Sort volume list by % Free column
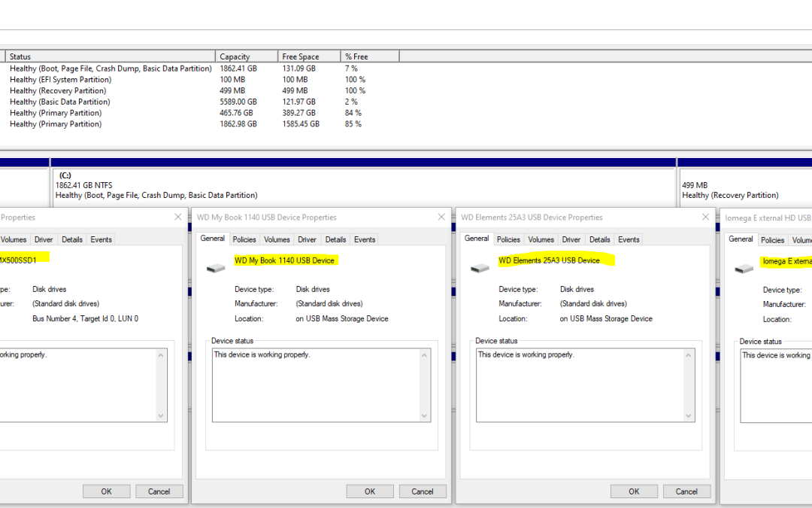812x508 pixels. 370,56
